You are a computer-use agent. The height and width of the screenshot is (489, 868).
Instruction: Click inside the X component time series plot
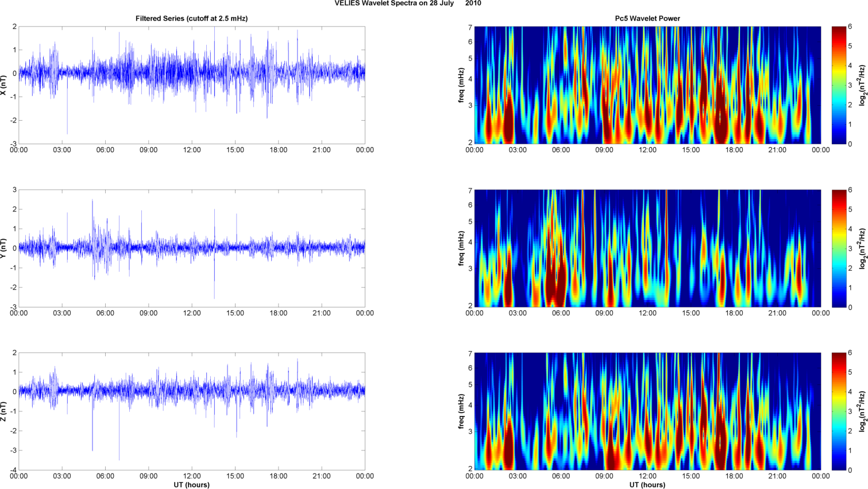tap(192, 85)
